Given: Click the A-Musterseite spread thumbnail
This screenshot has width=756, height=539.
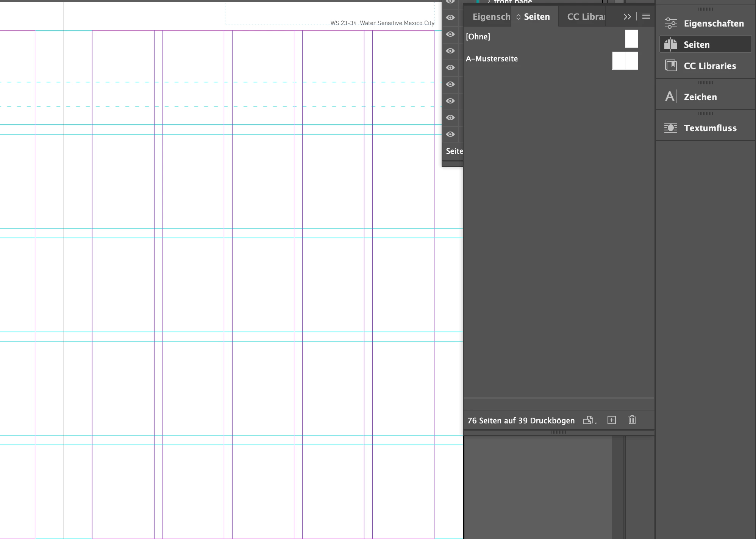Looking at the screenshot, I should (625, 61).
